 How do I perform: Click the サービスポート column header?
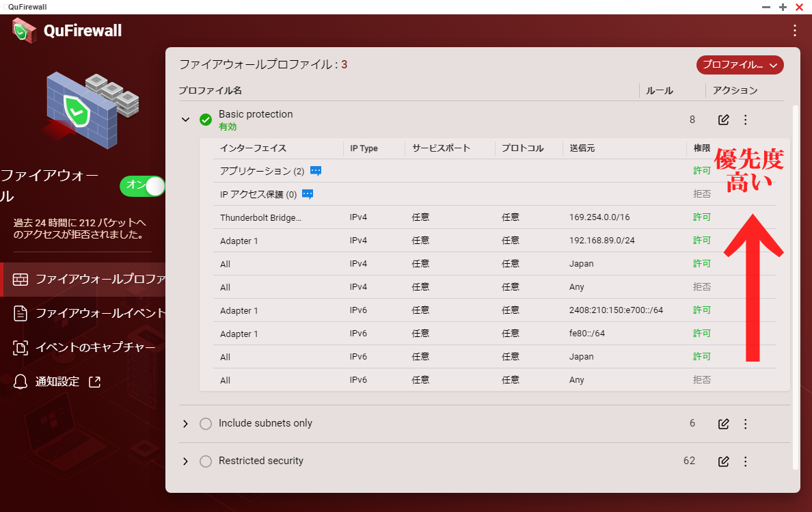(441, 148)
